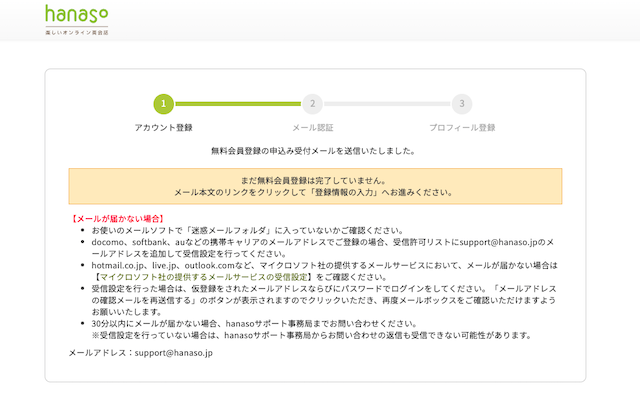Click the hanaso logo in the header
The height and width of the screenshot is (403, 640).
pyautogui.click(x=77, y=20)
